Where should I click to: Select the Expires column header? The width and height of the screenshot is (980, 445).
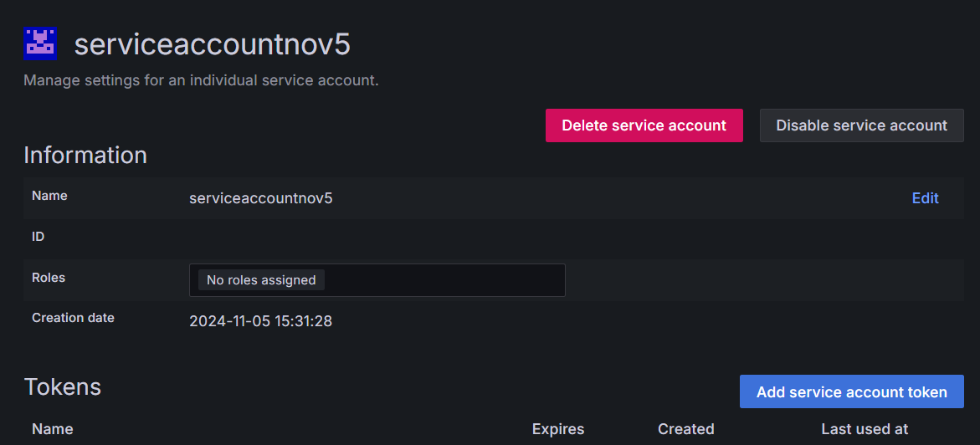pos(558,429)
